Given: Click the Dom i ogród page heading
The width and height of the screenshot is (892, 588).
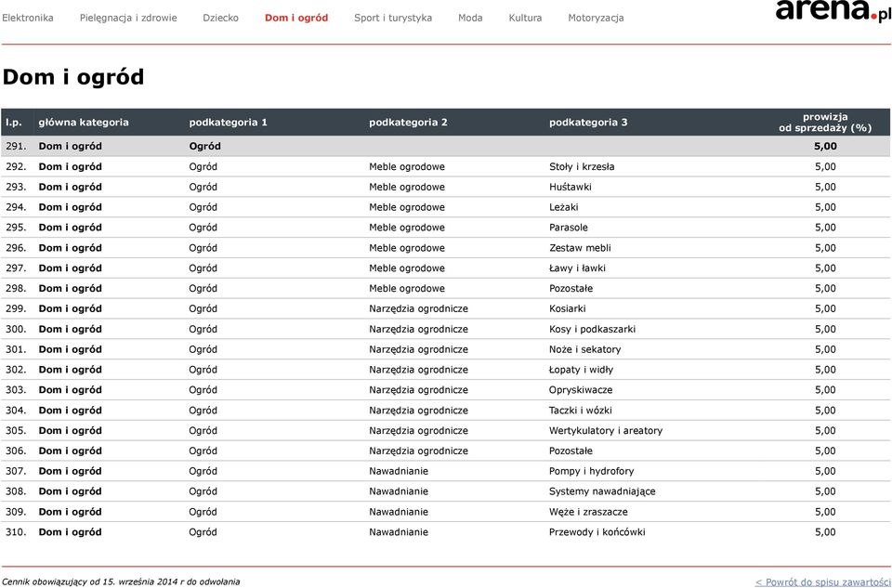Looking at the screenshot, I should [73, 77].
